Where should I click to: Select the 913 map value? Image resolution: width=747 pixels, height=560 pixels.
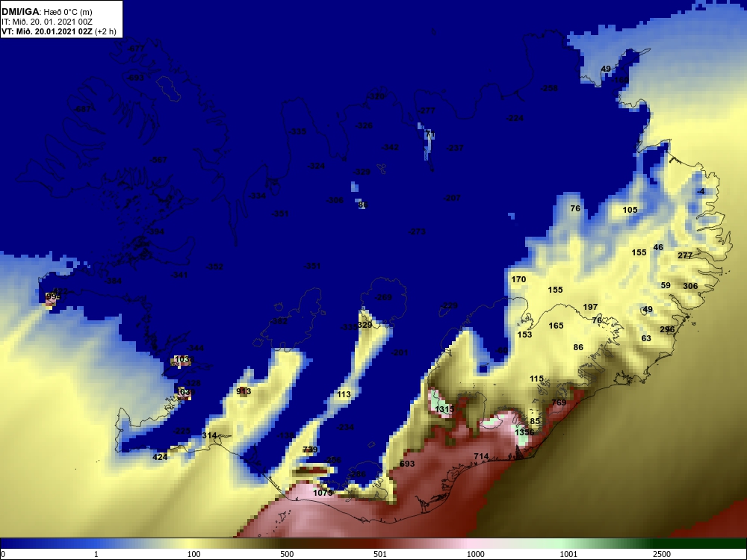click(x=244, y=391)
